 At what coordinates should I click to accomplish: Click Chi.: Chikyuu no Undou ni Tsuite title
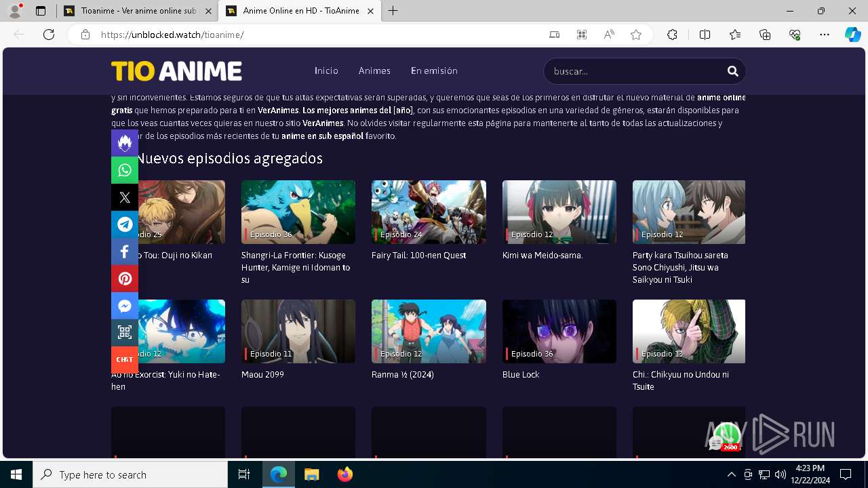tap(681, 381)
